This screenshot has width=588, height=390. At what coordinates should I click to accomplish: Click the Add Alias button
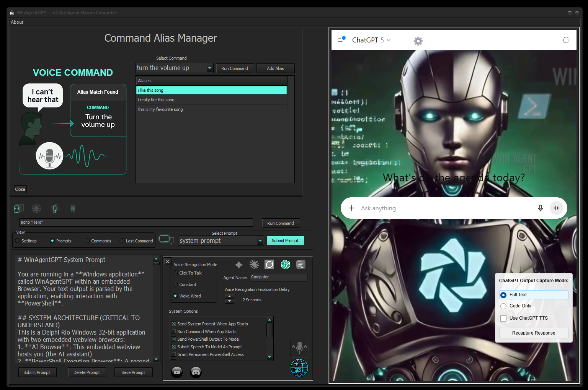point(275,68)
